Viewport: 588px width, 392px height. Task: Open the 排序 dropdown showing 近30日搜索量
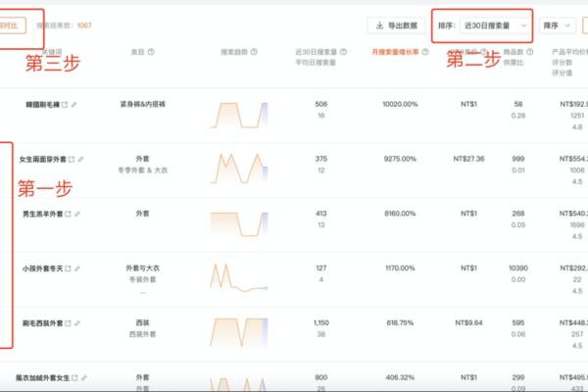496,25
